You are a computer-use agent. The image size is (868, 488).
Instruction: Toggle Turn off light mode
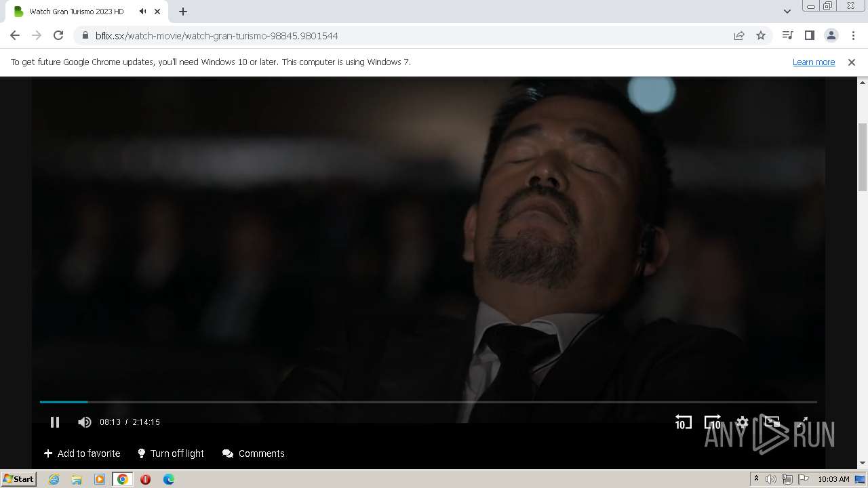tap(171, 453)
